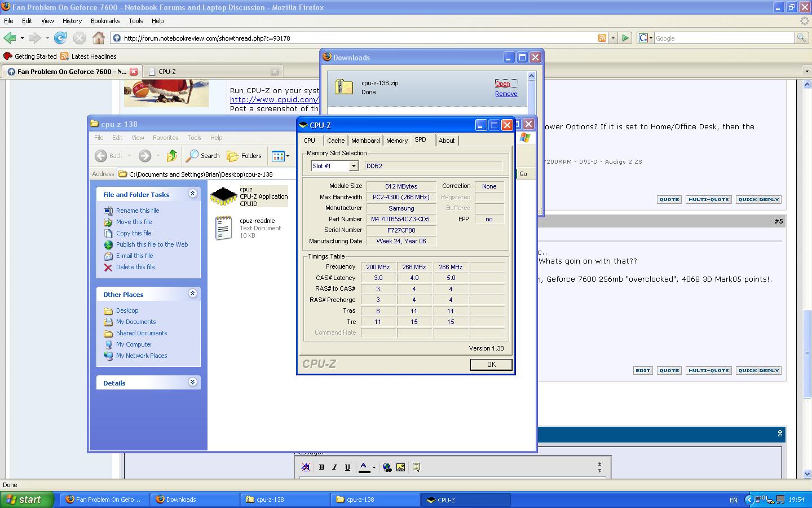The image size is (812, 508).
Task: Click the Google search magnifier icon
Action: [x=801, y=38]
